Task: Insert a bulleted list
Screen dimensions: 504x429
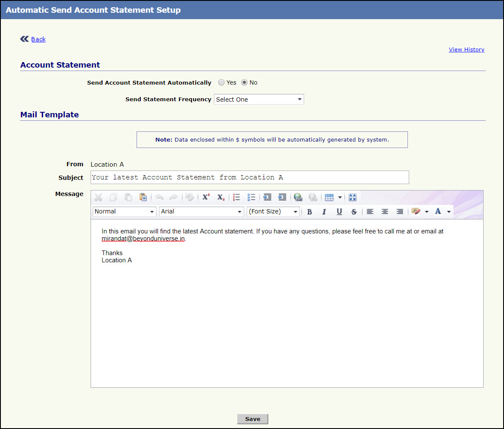Action: pos(251,197)
